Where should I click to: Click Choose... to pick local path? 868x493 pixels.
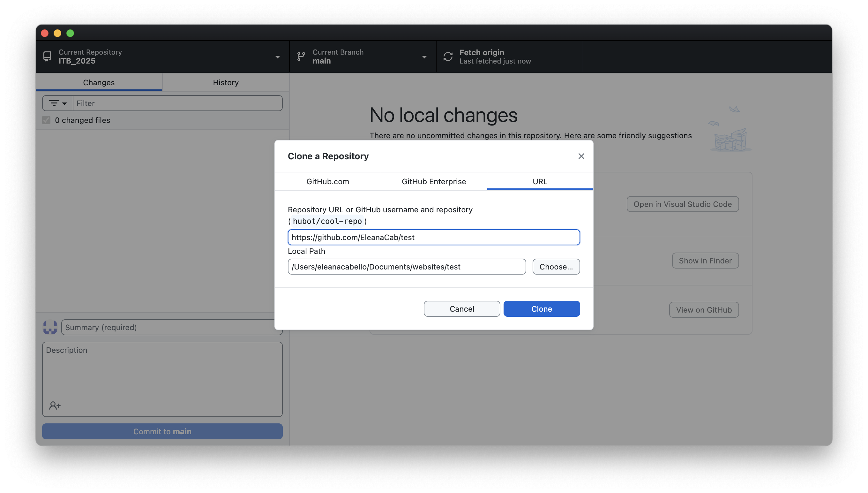pos(556,267)
